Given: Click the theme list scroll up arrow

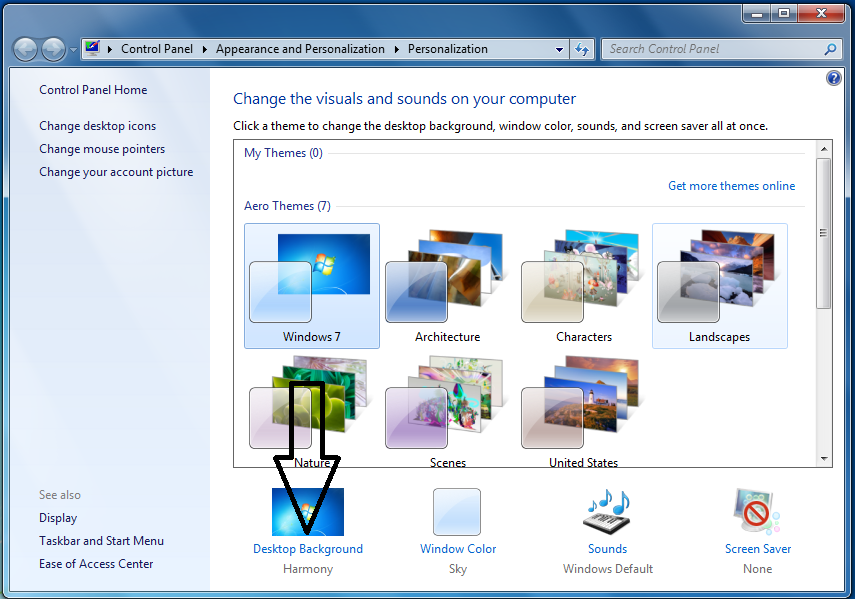Looking at the screenshot, I should tap(824, 149).
